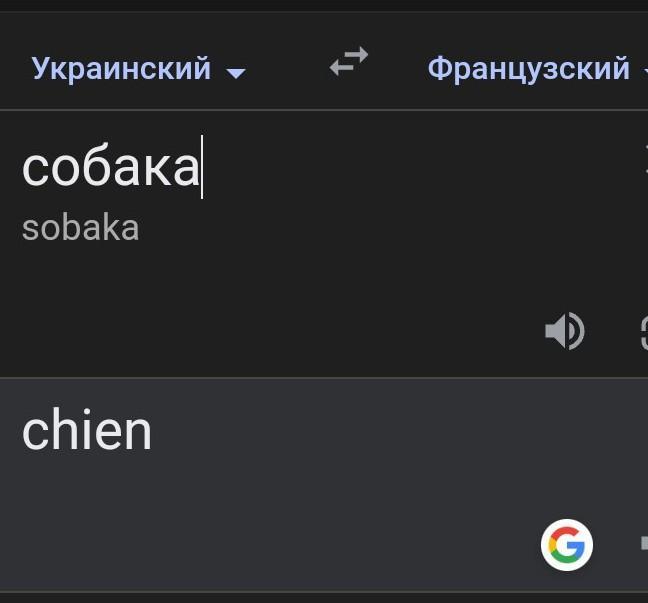Click the partially visible icon beside speaker
Viewport: 648px width, 603px height.
pos(643,331)
